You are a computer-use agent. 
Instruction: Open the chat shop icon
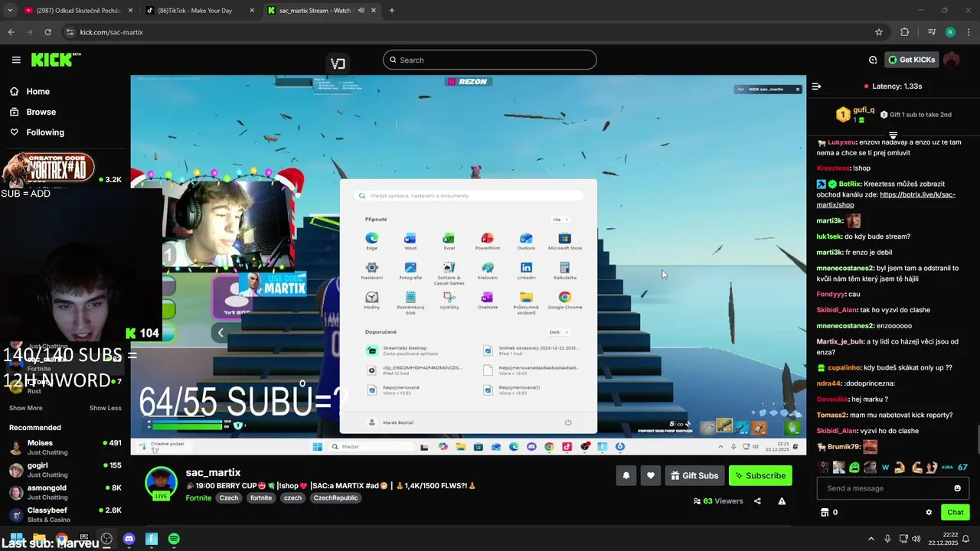[825, 513]
